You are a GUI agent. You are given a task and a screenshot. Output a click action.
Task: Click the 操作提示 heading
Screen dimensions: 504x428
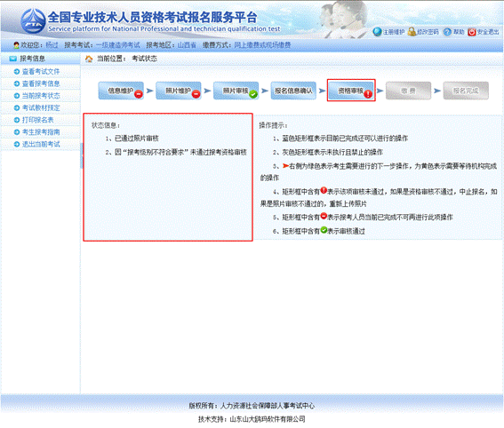[x=273, y=125]
